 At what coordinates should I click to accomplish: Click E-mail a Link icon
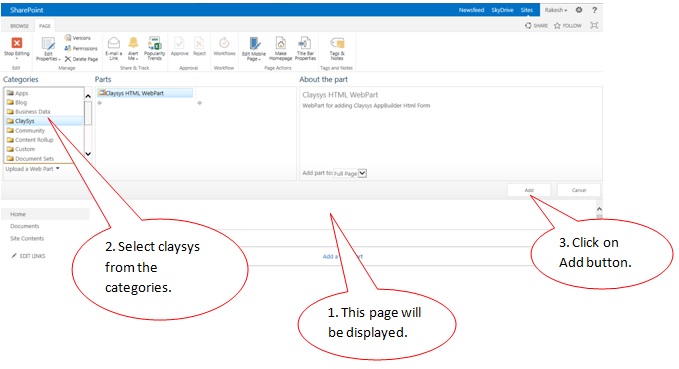click(113, 43)
